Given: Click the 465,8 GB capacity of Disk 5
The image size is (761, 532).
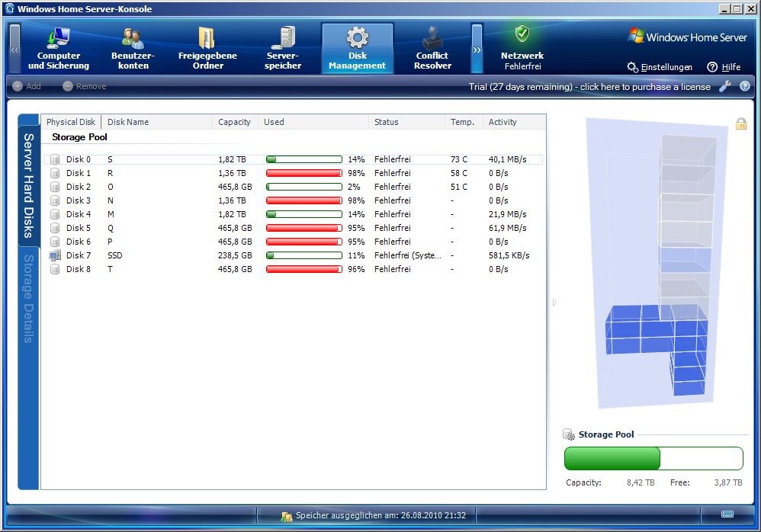Looking at the screenshot, I should (x=235, y=228).
